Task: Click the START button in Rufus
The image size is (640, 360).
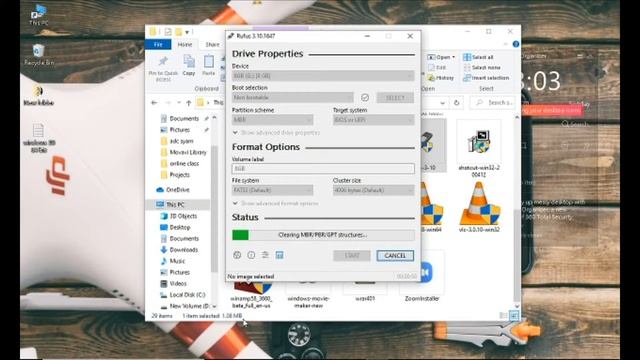Action: click(352, 256)
